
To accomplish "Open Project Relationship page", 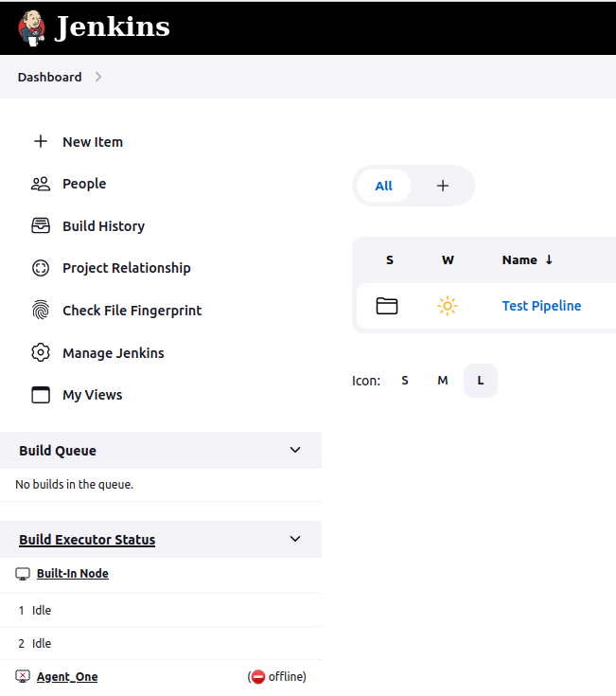I will pos(127,268).
